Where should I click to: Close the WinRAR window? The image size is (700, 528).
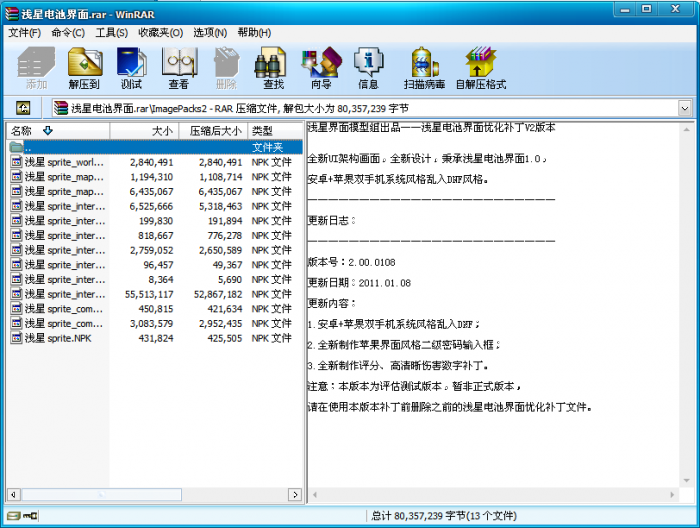coord(676,9)
